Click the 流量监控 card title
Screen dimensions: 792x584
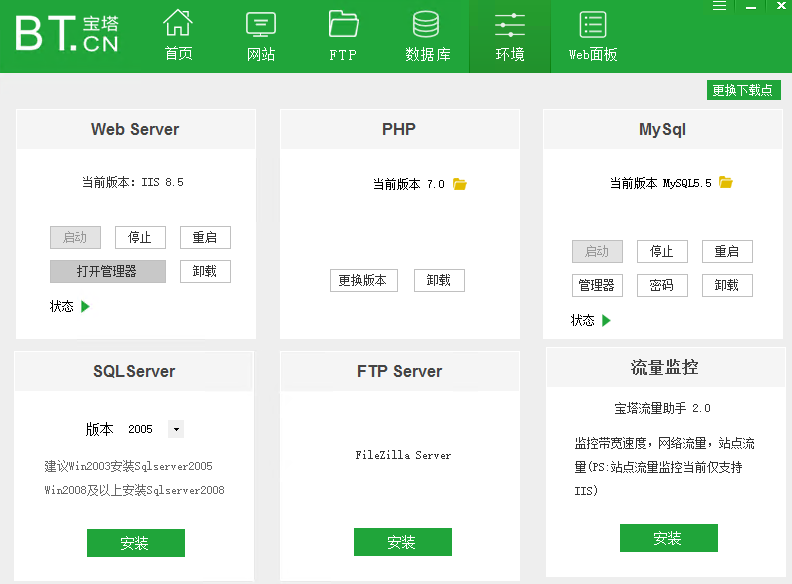[664, 367]
